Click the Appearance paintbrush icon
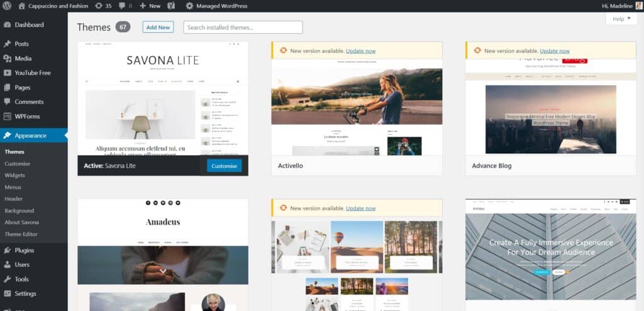This screenshot has height=311, width=644. [7, 135]
